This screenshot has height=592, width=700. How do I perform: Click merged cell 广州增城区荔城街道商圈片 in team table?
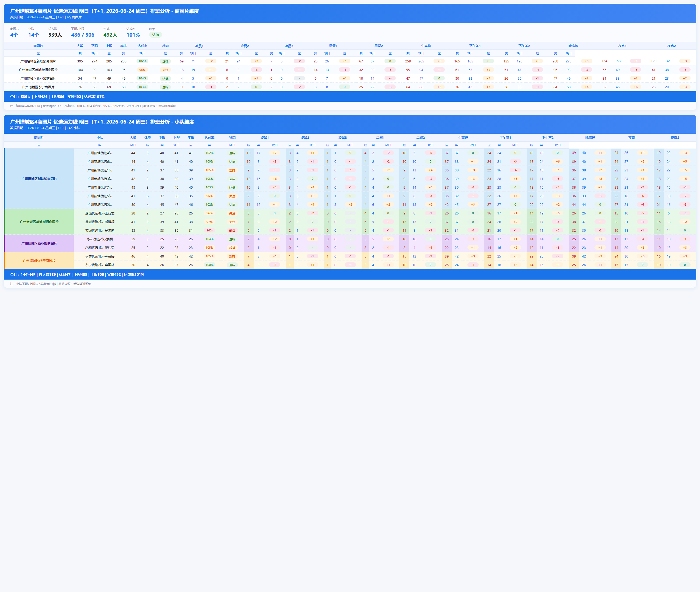(39, 222)
